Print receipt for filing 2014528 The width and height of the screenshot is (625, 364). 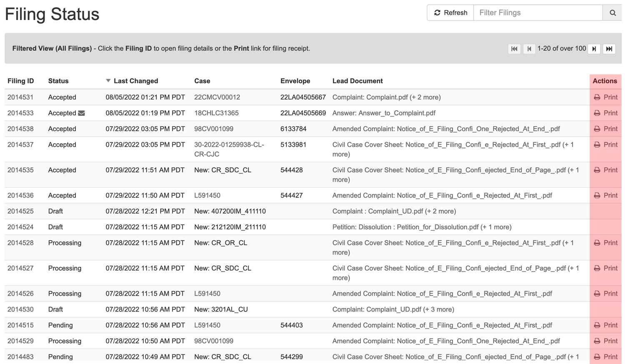(605, 243)
